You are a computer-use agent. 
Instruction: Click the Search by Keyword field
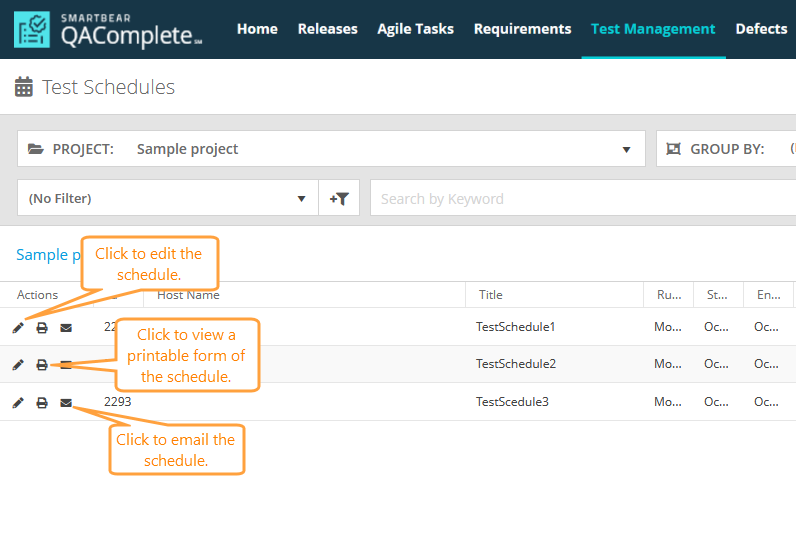[580, 199]
